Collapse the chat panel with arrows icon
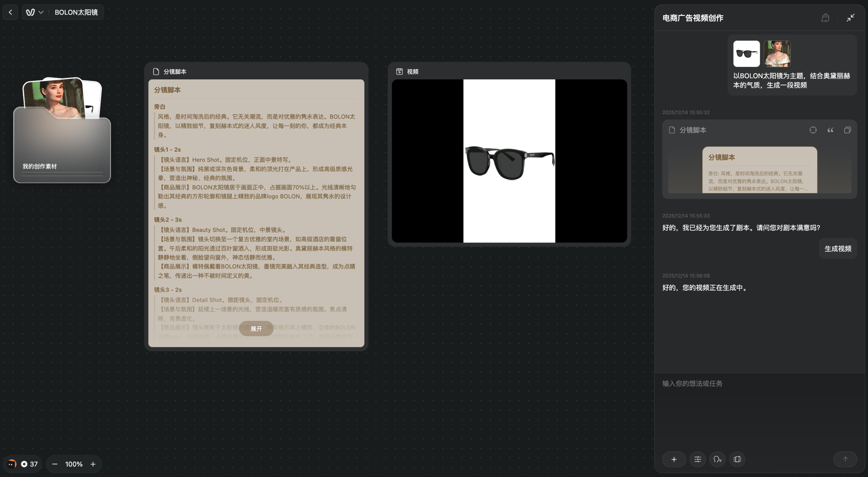Screen dimensions: 868x477 coord(850,18)
